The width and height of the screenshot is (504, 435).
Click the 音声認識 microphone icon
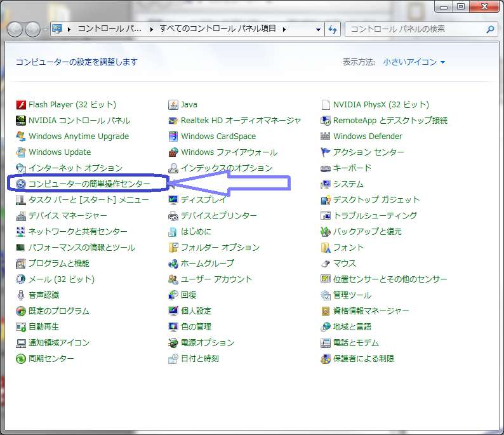(21, 295)
